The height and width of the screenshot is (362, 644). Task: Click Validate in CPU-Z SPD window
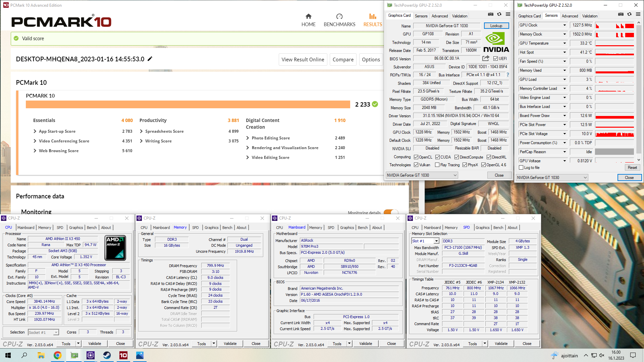[x=501, y=344]
